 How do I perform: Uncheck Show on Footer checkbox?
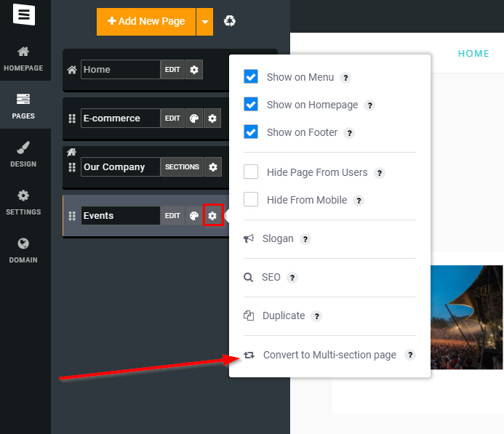[251, 132]
